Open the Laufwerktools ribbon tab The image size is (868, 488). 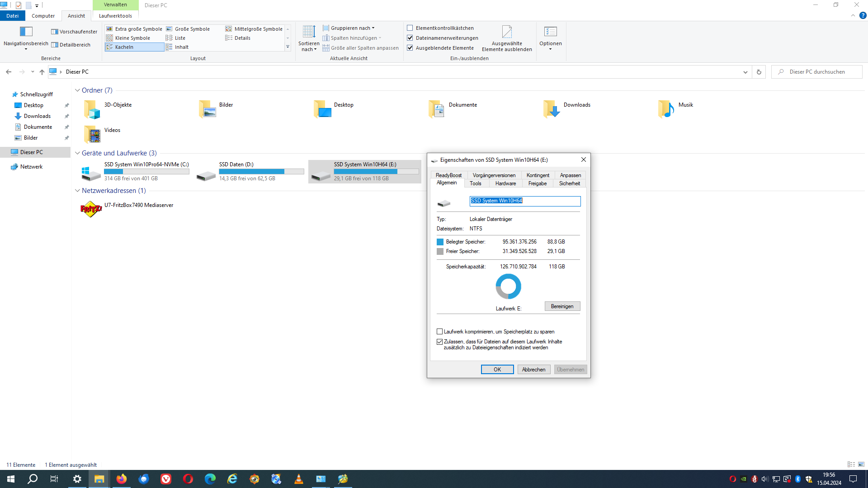point(115,15)
